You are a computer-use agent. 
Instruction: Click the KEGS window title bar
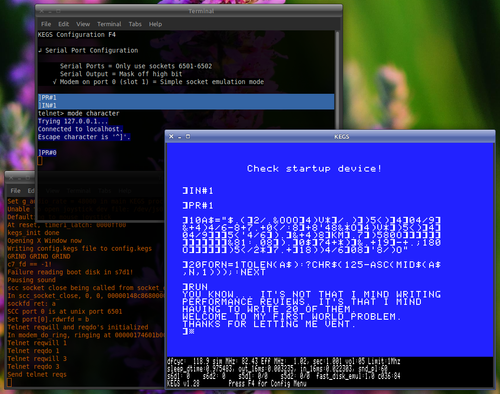point(330,136)
